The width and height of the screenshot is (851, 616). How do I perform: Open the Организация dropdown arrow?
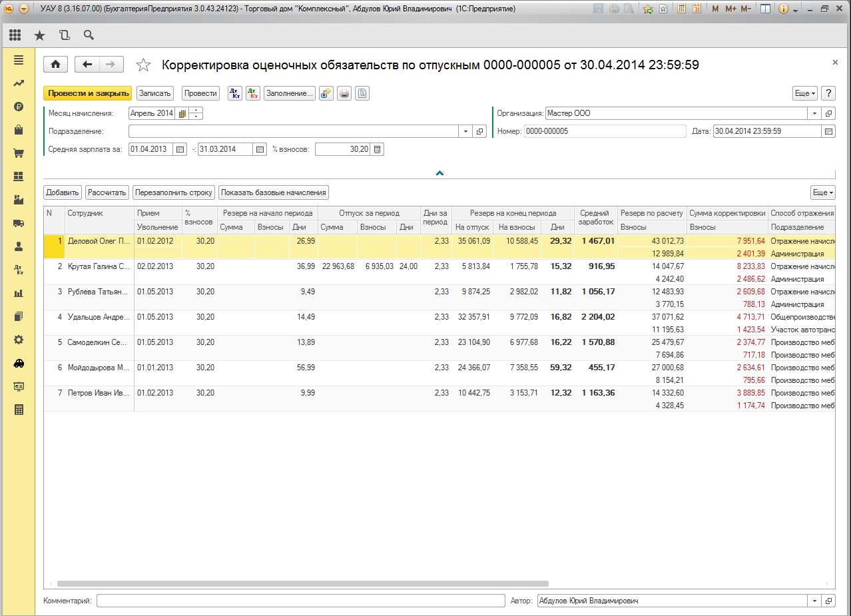pyautogui.click(x=815, y=113)
